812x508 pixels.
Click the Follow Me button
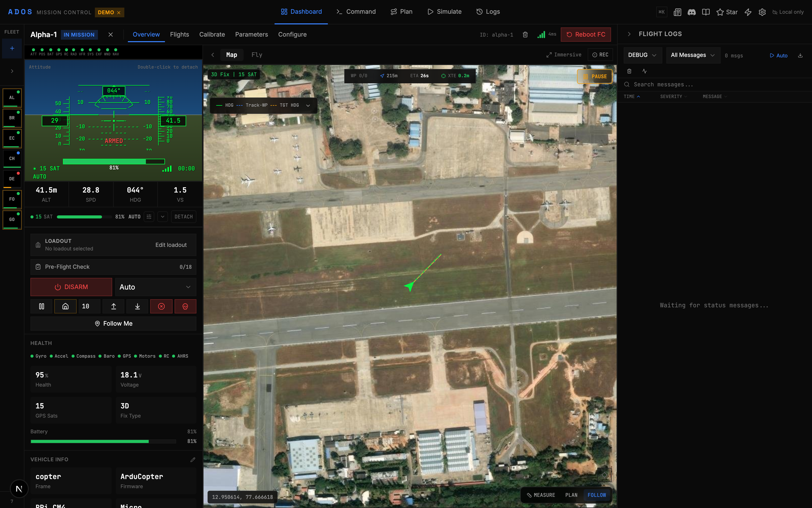click(x=113, y=324)
